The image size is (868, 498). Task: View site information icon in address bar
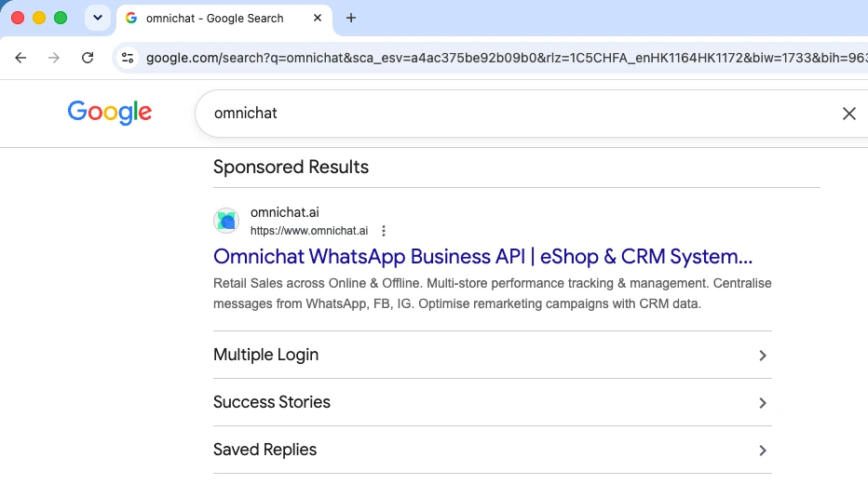[x=128, y=58]
